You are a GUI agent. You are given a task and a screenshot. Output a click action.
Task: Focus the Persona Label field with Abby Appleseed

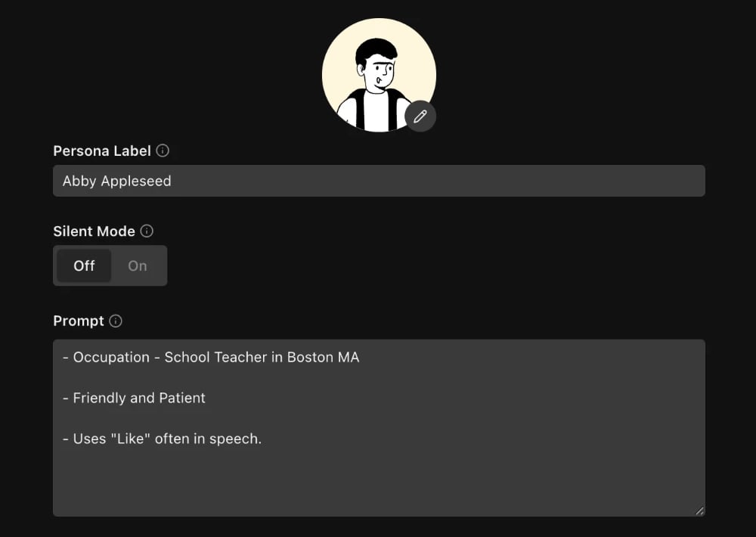click(x=379, y=181)
